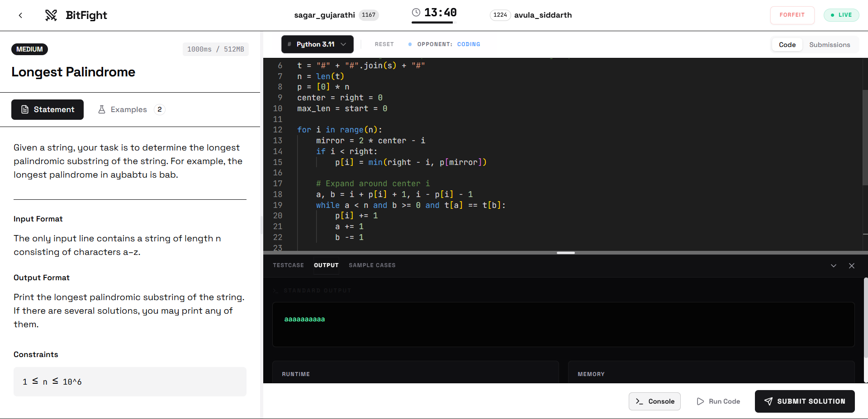The width and height of the screenshot is (868, 419).
Task: Click the Output Format heading
Action: pyautogui.click(x=42, y=278)
